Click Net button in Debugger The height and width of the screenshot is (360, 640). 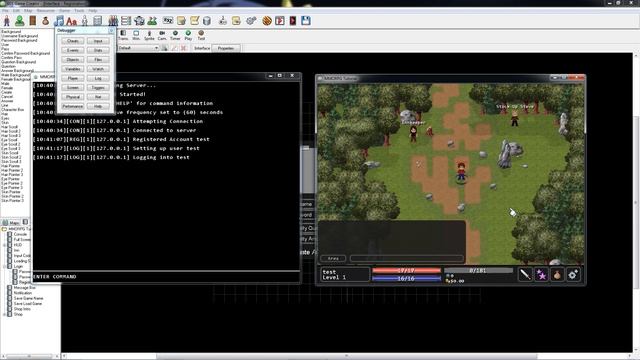pyautogui.click(x=98, y=97)
